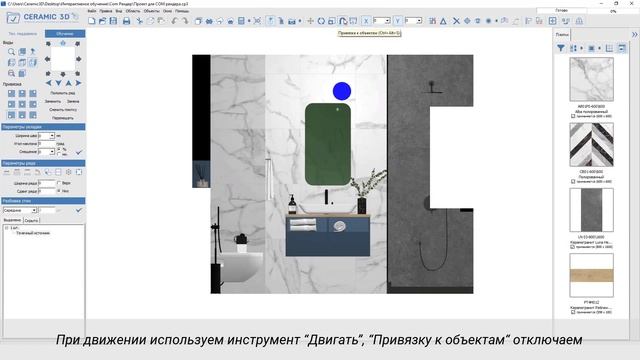Open a project using the folder icon
The image size is (640, 360).
pyautogui.click(x=102, y=21)
